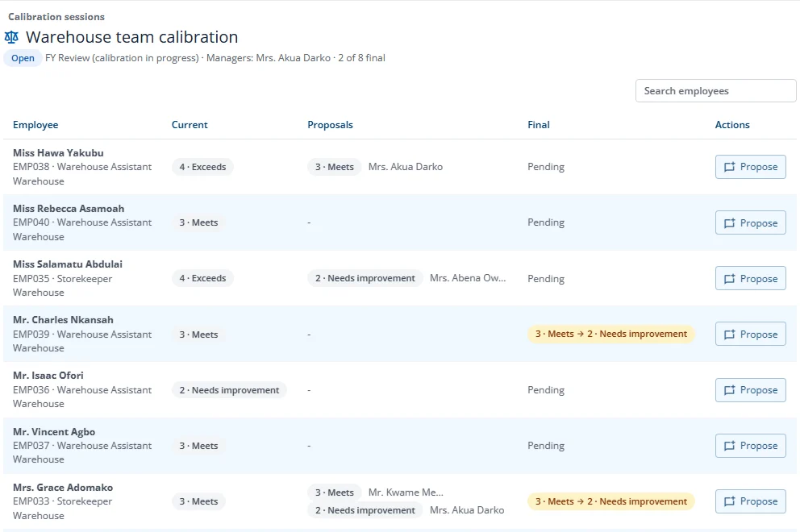Select the Open status badge

pyautogui.click(x=23, y=58)
